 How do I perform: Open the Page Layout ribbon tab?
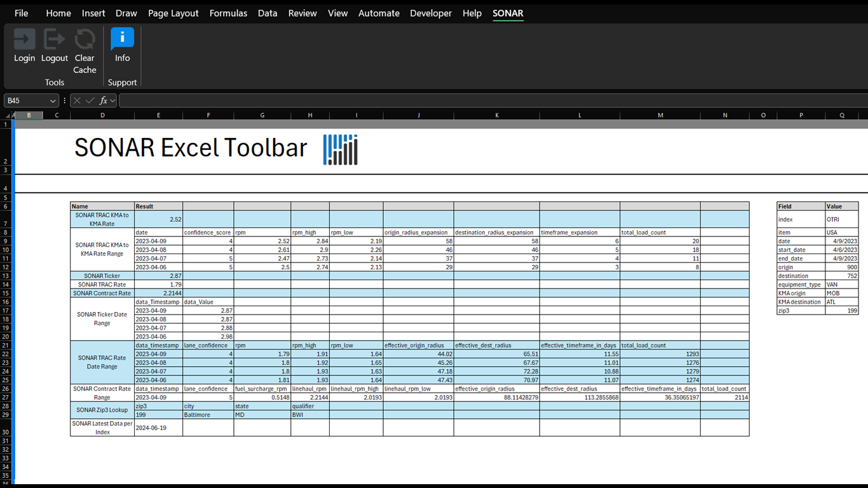click(173, 13)
